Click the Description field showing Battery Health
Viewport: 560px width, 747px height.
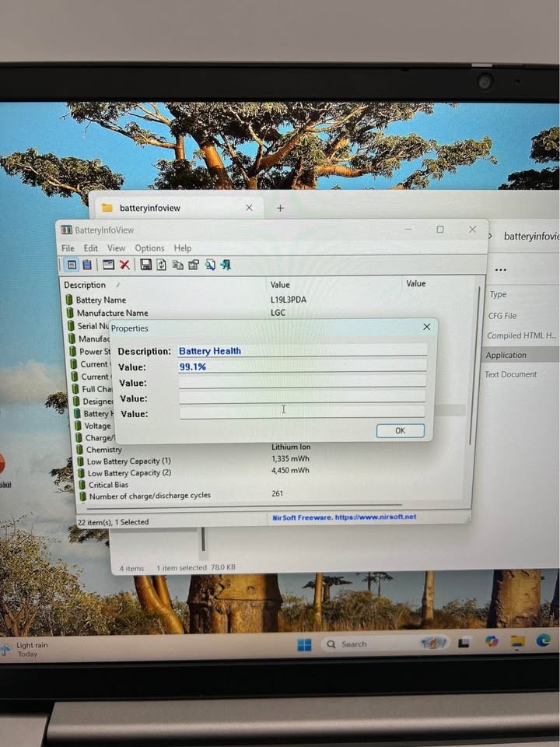coord(303,351)
